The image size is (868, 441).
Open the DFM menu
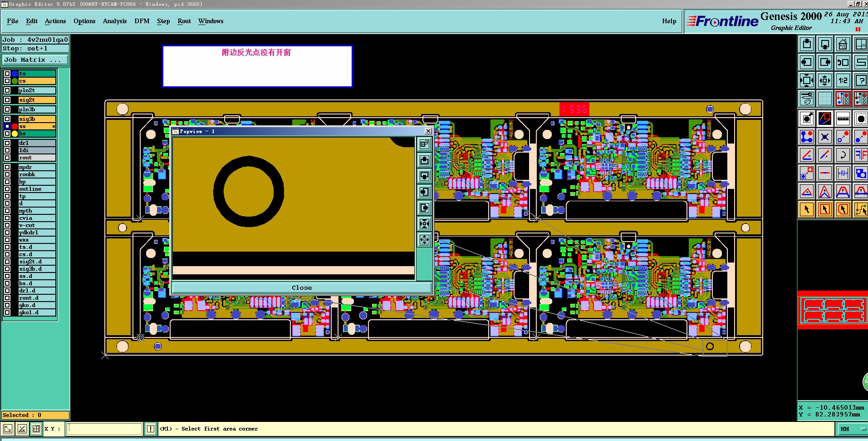point(142,21)
